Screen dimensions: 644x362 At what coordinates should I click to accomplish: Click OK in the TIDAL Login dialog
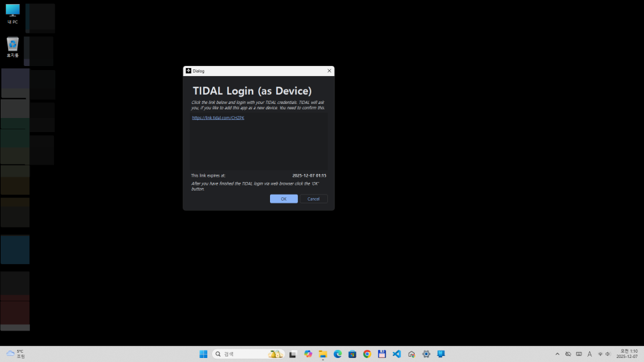pyautogui.click(x=283, y=199)
